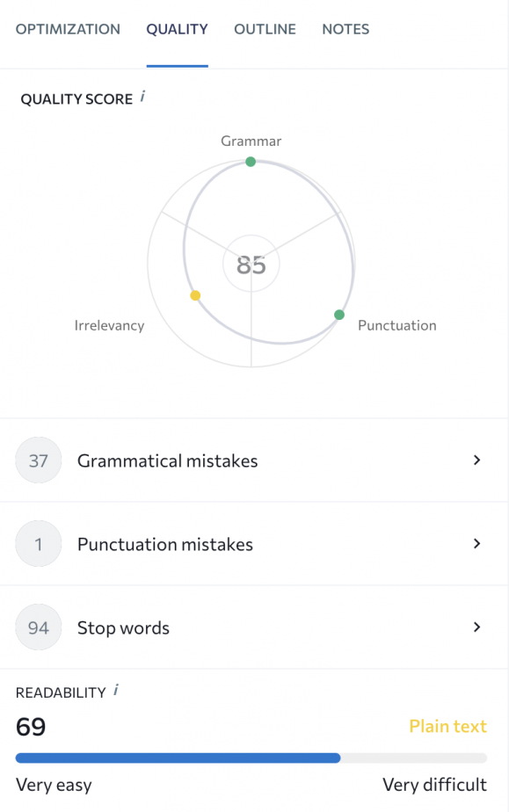
Task: Switch to the OPTIMIZATION tab
Action: (x=68, y=29)
